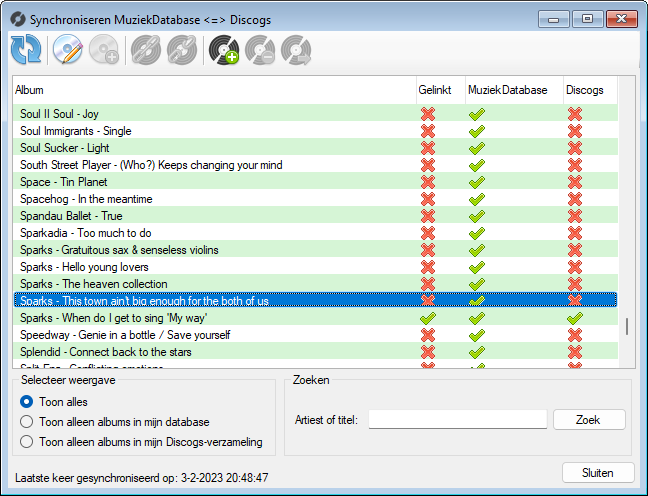Sort list by the Album column header

(214, 90)
